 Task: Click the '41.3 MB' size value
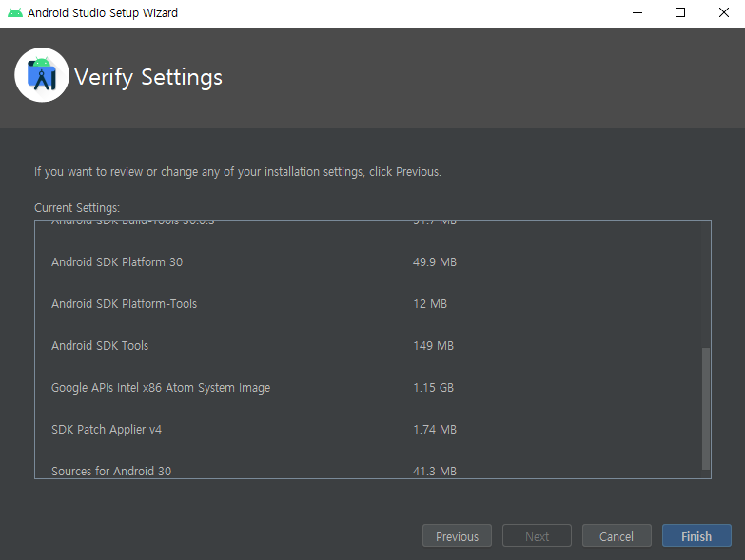(x=434, y=472)
